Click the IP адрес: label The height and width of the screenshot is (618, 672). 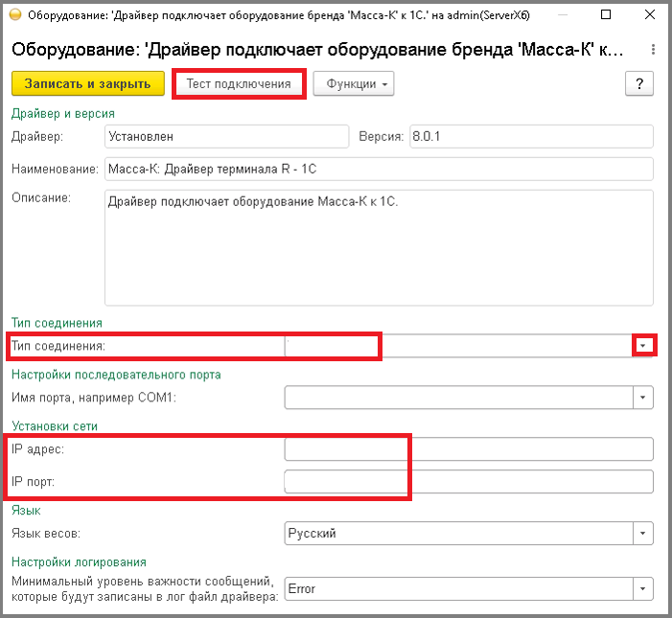[37, 449]
